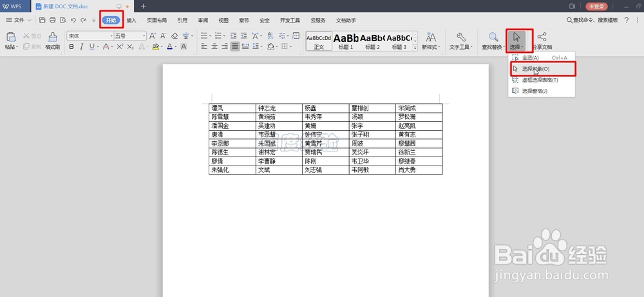Apply superscript X² formatting
Screen dimensions: 644x297
pyautogui.click(x=120, y=47)
